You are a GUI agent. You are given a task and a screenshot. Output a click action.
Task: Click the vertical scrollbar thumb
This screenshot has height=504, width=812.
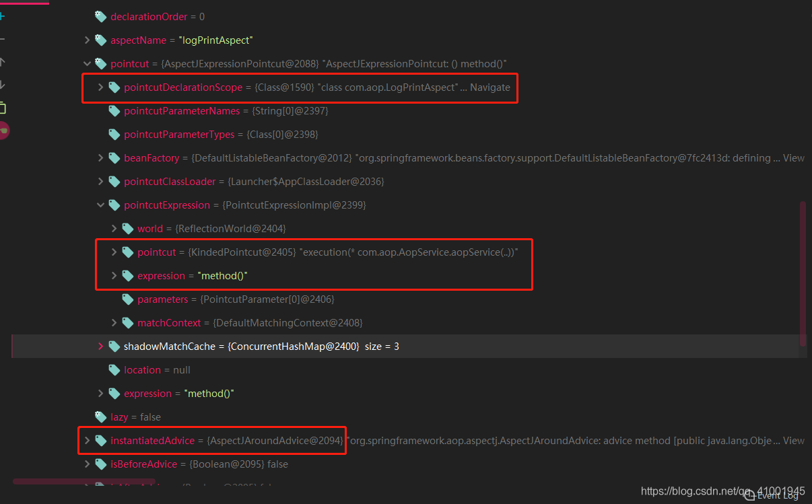(x=803, y=274)
